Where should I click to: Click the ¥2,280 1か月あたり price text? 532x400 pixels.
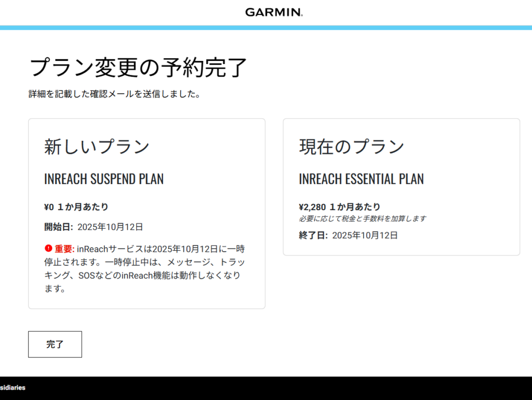(339, 207)
